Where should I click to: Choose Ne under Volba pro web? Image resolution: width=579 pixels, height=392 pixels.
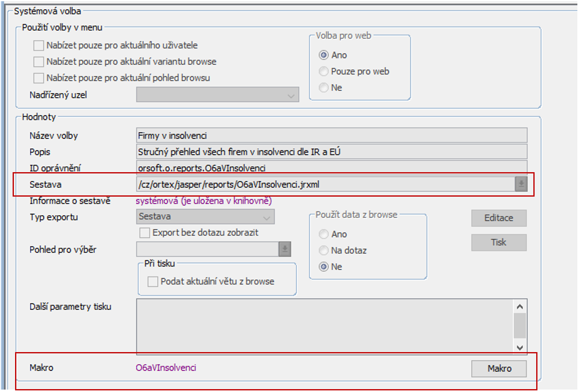[x=324, y=88]
